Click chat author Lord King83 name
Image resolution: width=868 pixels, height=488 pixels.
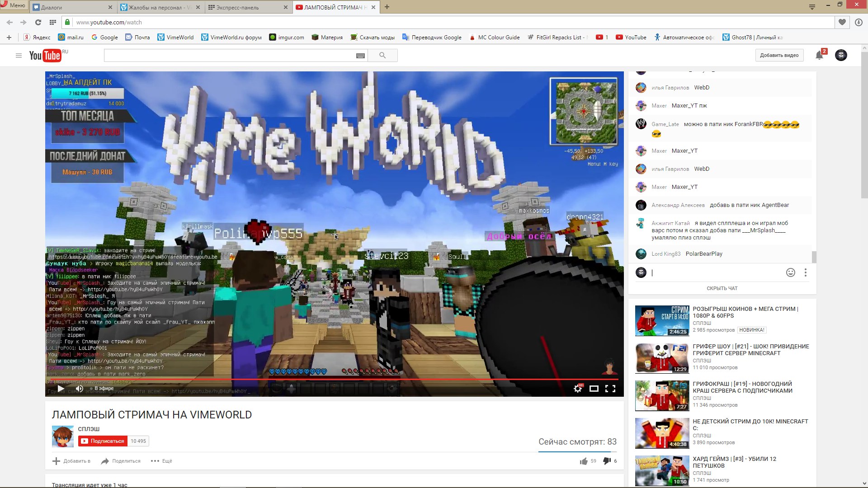pos(666,254)
